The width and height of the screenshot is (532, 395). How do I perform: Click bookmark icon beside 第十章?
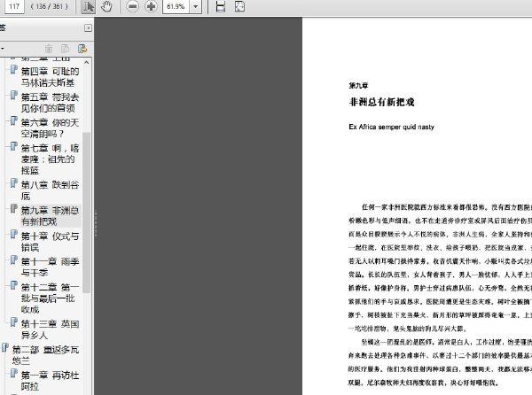[x=13, y=235]
